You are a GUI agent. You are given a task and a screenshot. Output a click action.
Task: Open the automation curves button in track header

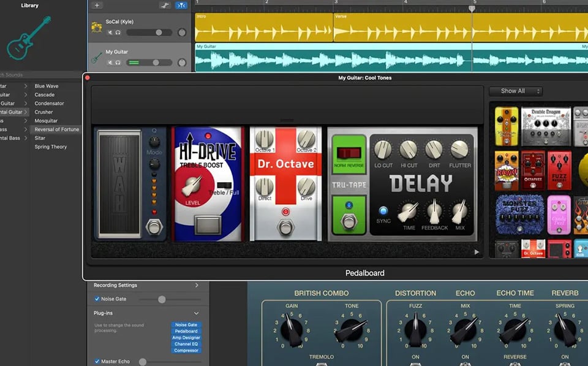165,6
